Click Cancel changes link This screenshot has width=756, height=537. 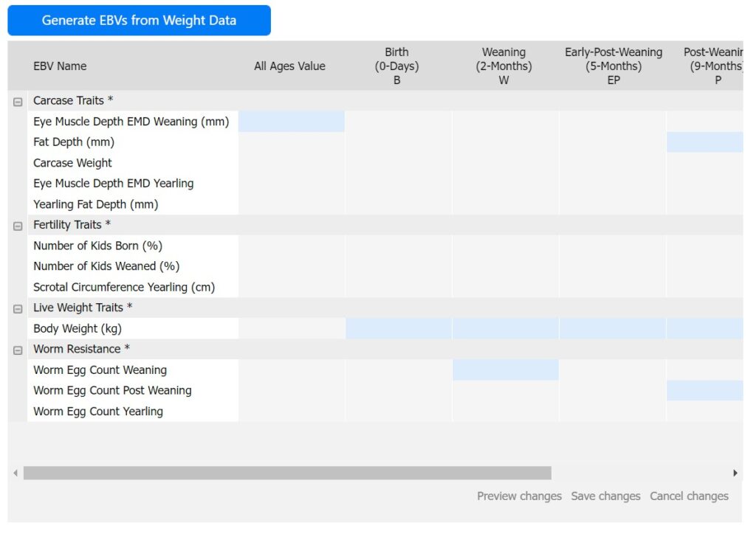pyautogui.click(x=689, y=496)
